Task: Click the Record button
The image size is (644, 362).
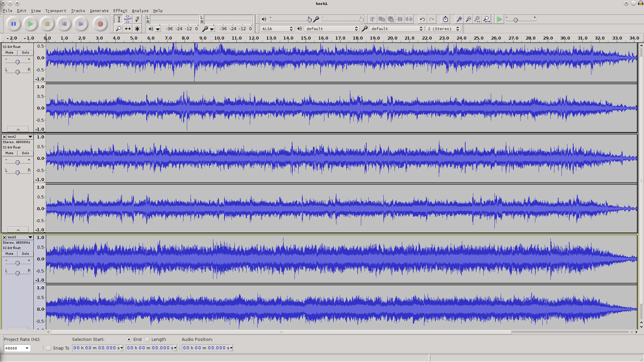Action: point(100,24)
